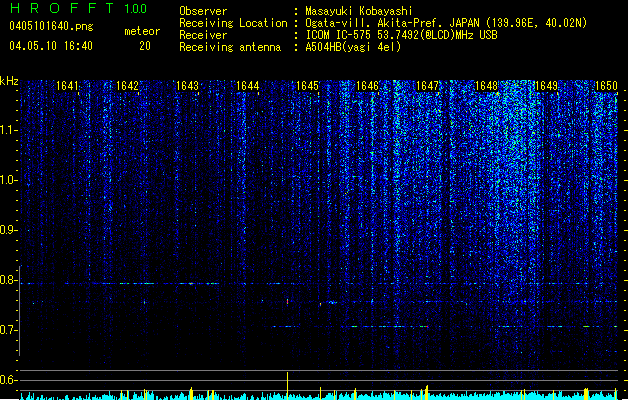Image resolution: width=629 pixels, height=400 pixels.
Task: Click the 'meteor' label
Action: 142,31
